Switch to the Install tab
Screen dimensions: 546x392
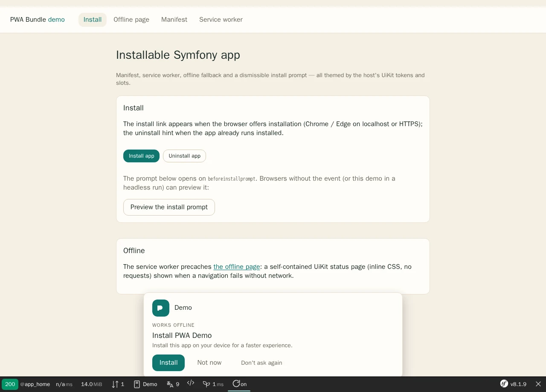93,20
